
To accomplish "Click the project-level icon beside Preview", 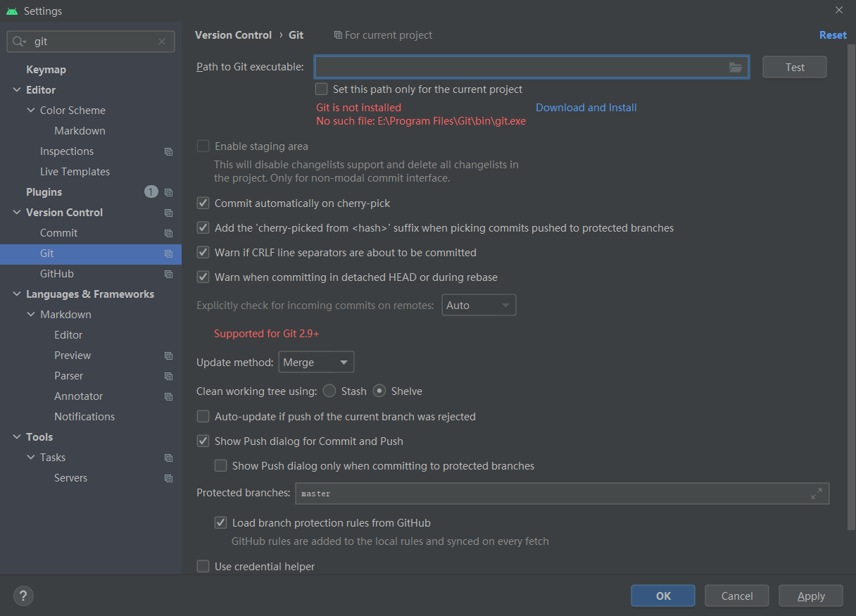I will 168,356.
